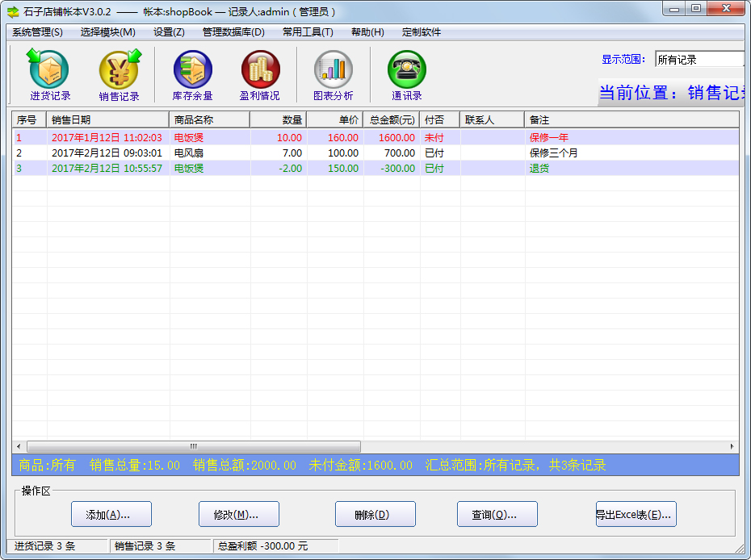Screen dimensions: 751x560
Task: Select the 销售记录 sales records icon
Action: [119, 71]
